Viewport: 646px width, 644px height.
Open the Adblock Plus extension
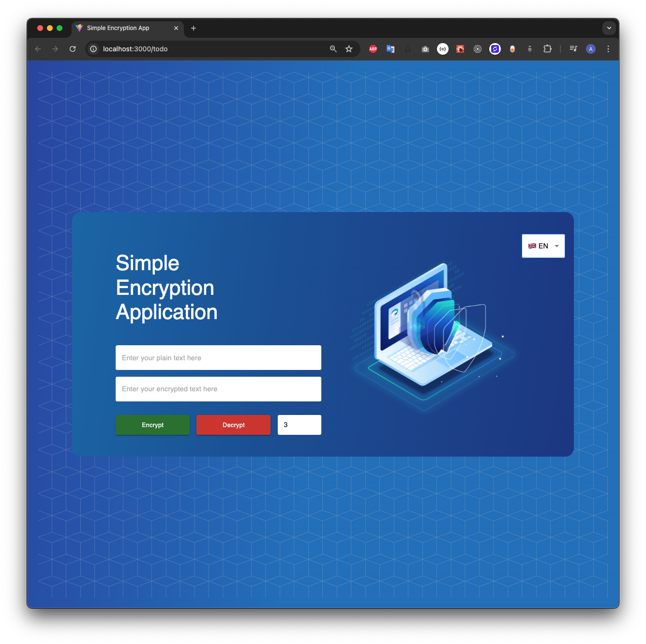(x=373, y=49)
